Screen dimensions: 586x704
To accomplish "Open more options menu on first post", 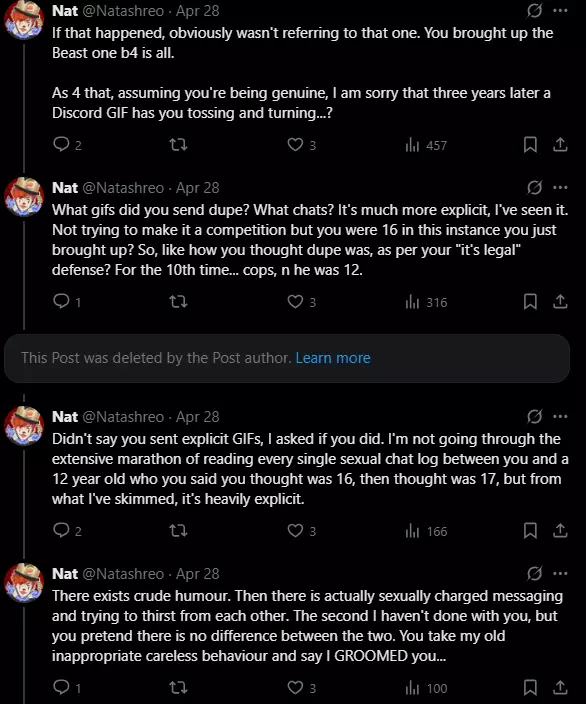I will coord(560,10).
